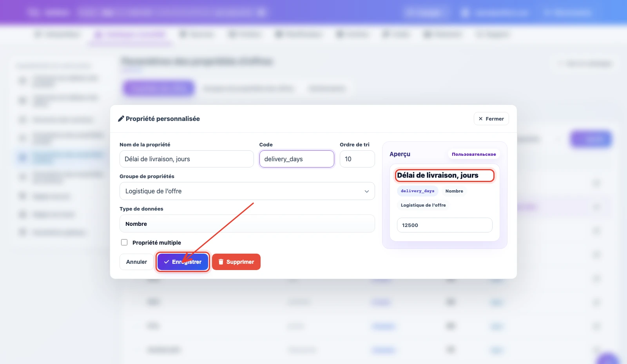Enable the Propriété multiple checkbox
This screenshot has width=627, height=364.
[x=124, y=242]
